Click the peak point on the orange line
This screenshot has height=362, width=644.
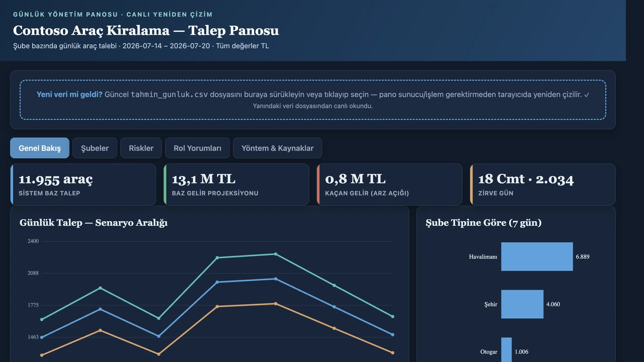275,304
